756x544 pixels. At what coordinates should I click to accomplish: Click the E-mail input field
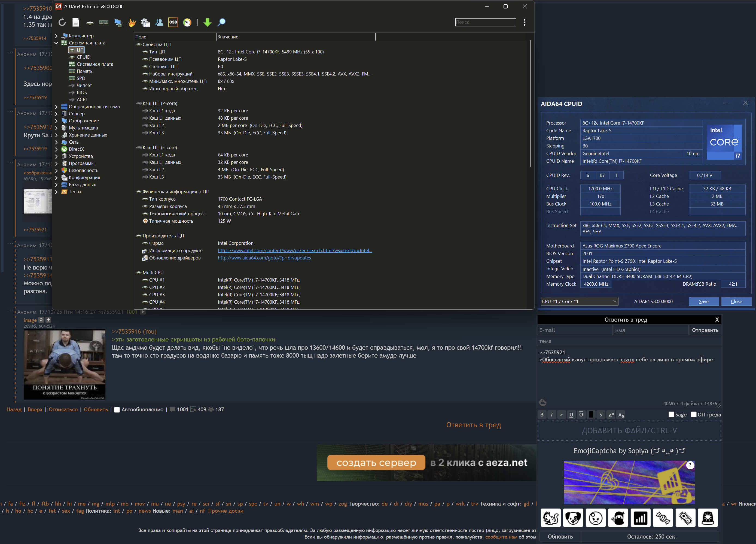coord(575,330)
